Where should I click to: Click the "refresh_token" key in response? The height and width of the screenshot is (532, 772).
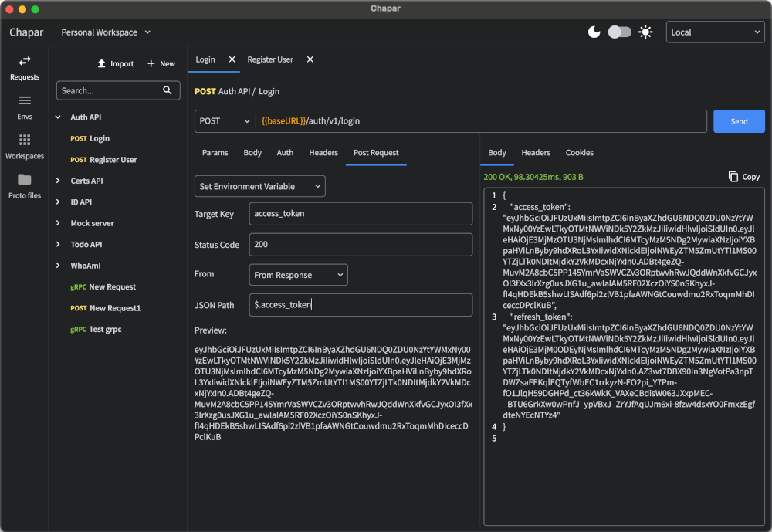(x=541, y=317)
